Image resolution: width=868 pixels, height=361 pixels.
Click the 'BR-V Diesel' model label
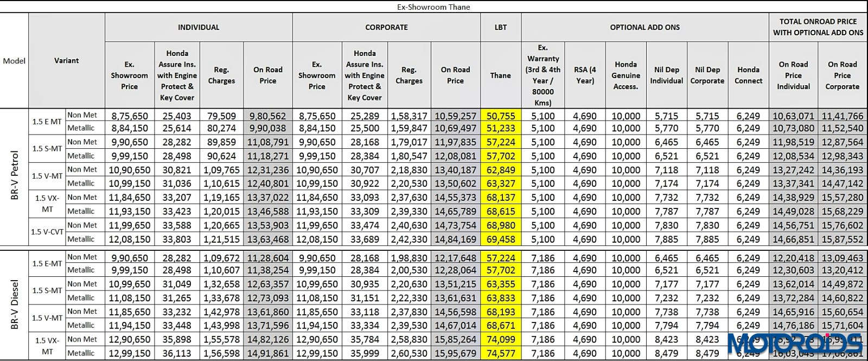tap(15, 305)
